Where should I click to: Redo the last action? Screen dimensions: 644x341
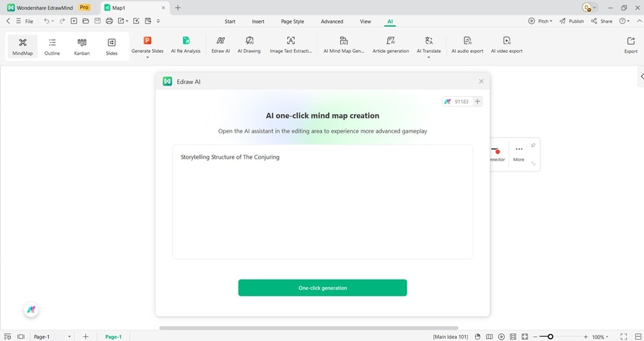(62, 21)
